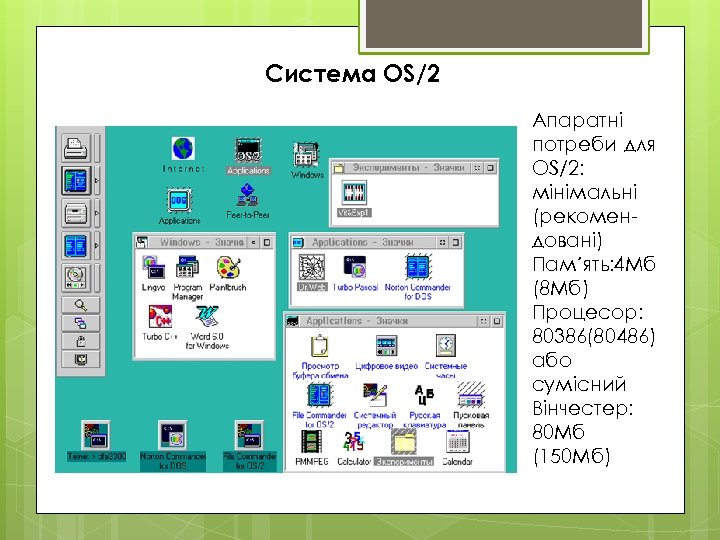Open the OS/2 Applications folder icon on desktop
The width and height of the screenshot is (720, 540).
point(248,151)
